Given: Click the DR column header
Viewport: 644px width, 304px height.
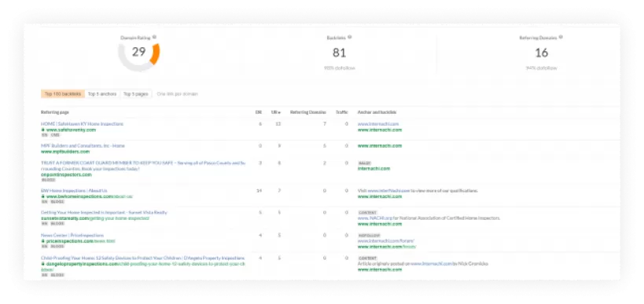Looking at the screenshot, I should (259, 112).
